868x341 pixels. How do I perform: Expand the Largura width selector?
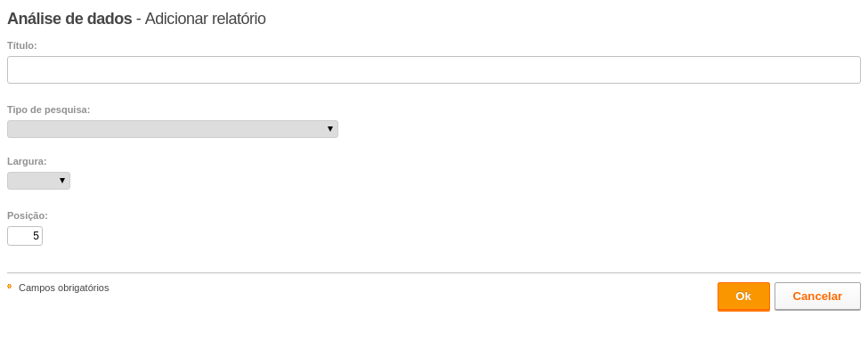pos(39,181)
